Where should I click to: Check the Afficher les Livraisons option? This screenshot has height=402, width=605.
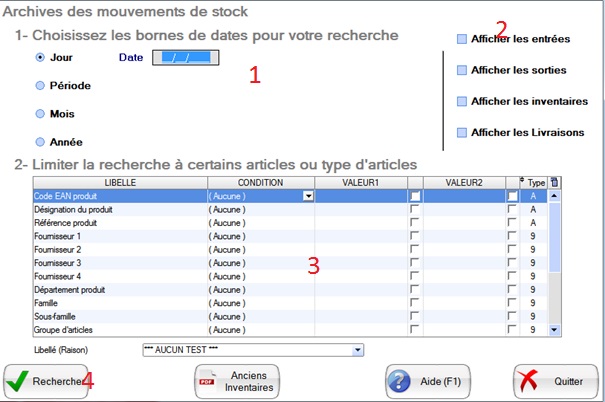coord(461,132)
